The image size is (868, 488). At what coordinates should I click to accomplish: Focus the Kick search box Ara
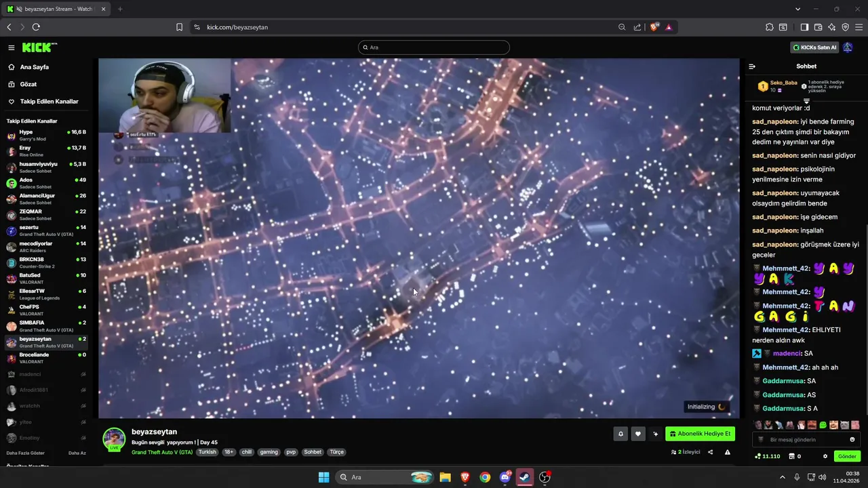click(x=434, y=47)
